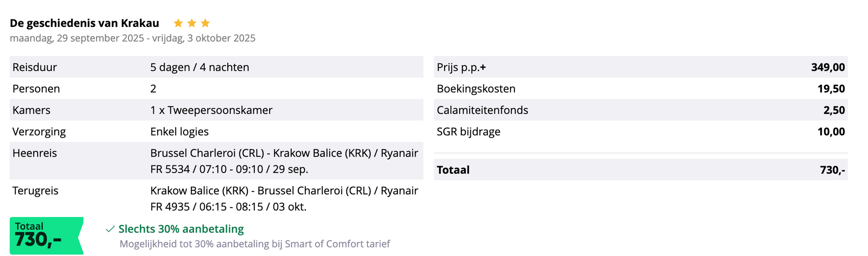Click the Totaal 730,- row in the price table

pos(641,170)
